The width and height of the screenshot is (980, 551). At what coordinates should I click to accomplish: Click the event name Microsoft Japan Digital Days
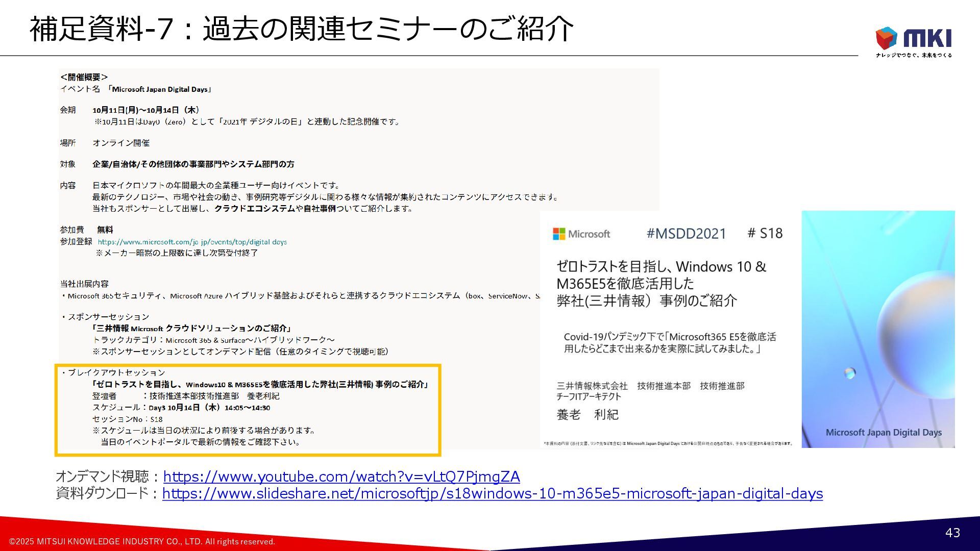tap(160, 89)
